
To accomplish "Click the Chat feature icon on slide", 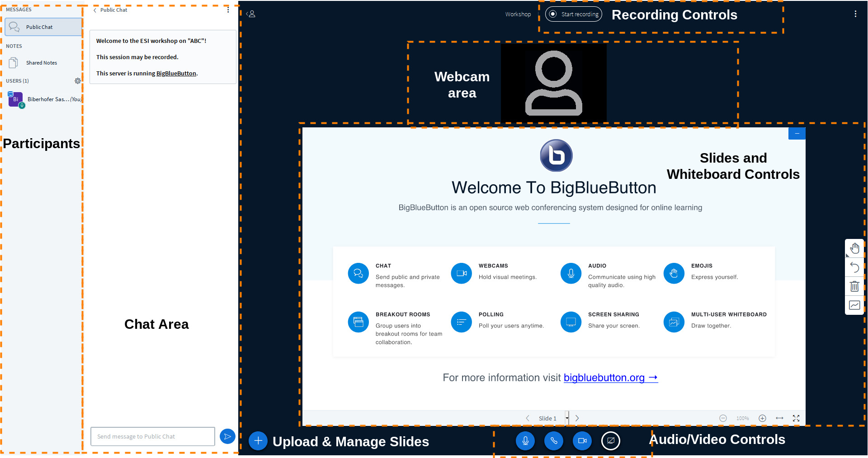I will (x=359, y=273).
